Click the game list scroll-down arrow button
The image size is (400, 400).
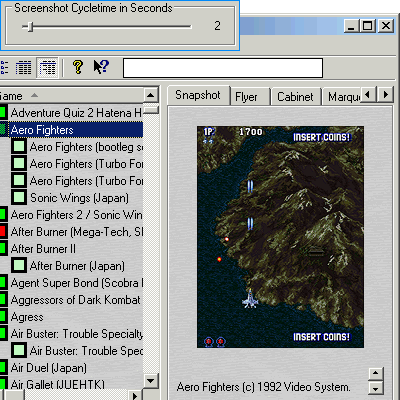(151, 380)
